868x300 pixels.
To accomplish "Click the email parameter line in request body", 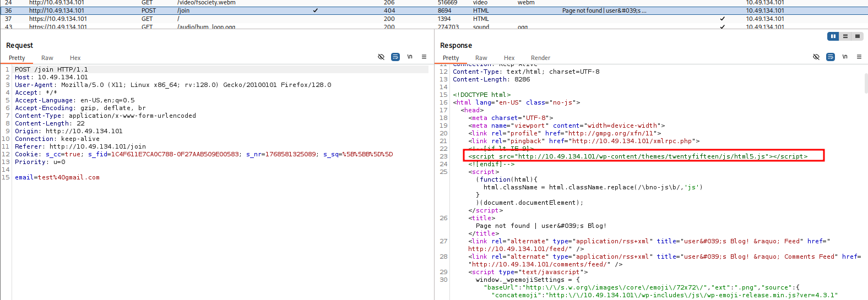I will tap(57, 177).
